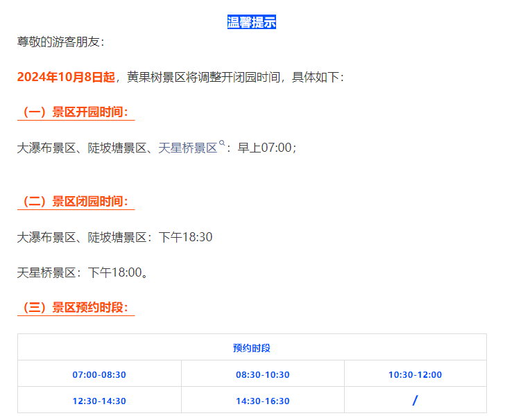Image resolution: width=532 pixels, height=418 pixels.
Task: Click the line 天星桥景区:下午18:00
Action: click(x=83, y=272)
